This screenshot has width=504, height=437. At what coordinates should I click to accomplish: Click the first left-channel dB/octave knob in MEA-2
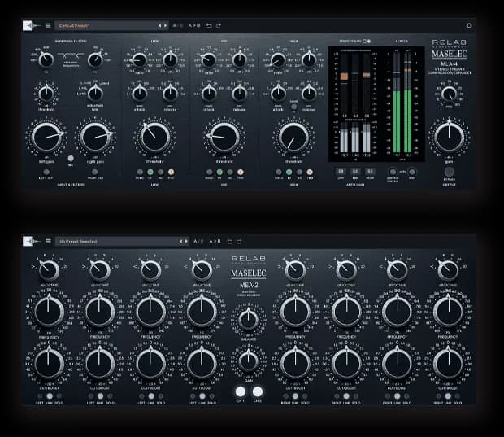pos(49,270)
